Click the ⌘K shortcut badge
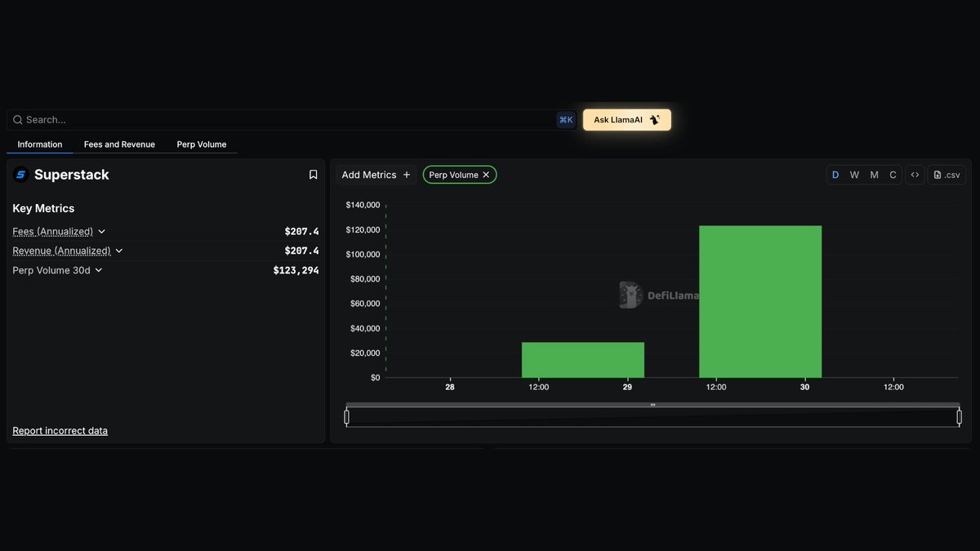Viewport: 980px width, 551px height. (x=566, y=120)
